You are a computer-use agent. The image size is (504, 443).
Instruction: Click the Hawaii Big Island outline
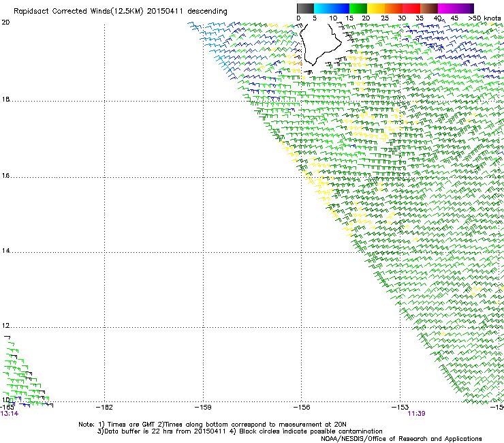coord(320,44)
